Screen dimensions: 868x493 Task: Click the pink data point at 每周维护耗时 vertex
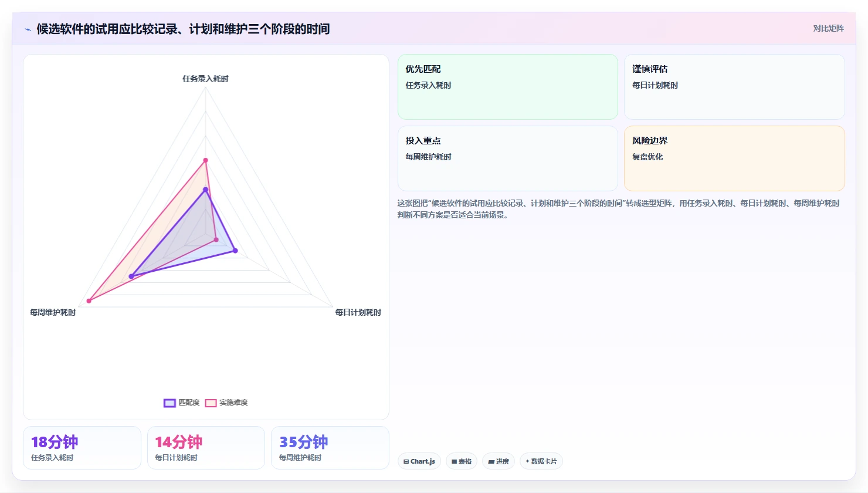[89, 301]
